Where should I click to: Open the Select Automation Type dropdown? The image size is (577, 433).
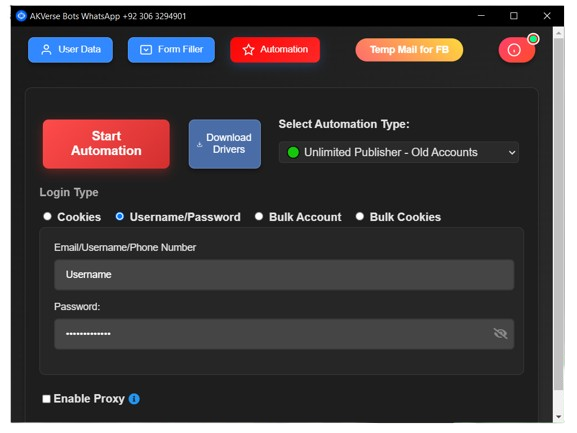click(399, 152)
